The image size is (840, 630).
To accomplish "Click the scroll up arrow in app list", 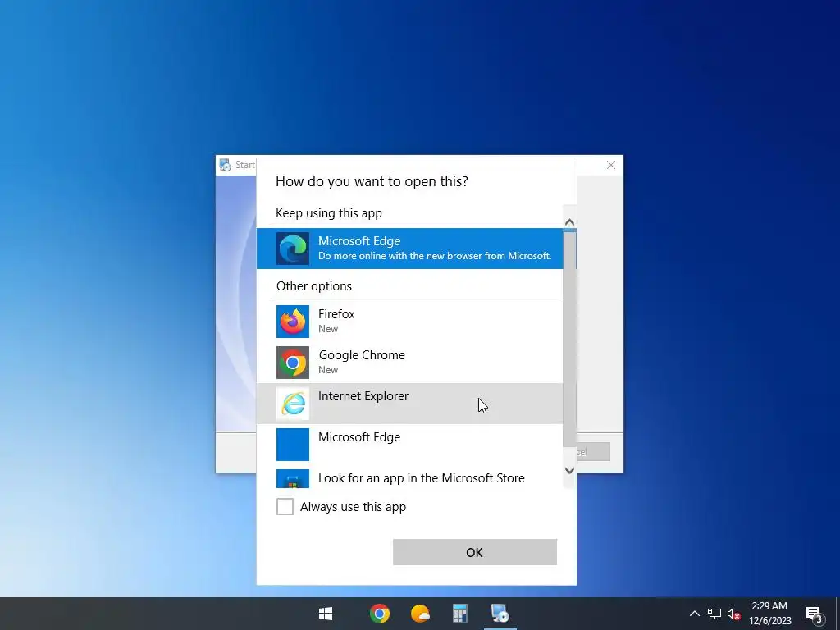I will click(x=569, y=221).
